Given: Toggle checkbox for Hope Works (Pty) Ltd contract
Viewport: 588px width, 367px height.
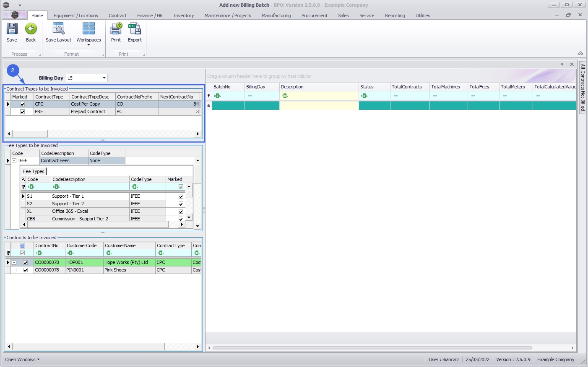Looking at the screenshot, I should [25, 263].
